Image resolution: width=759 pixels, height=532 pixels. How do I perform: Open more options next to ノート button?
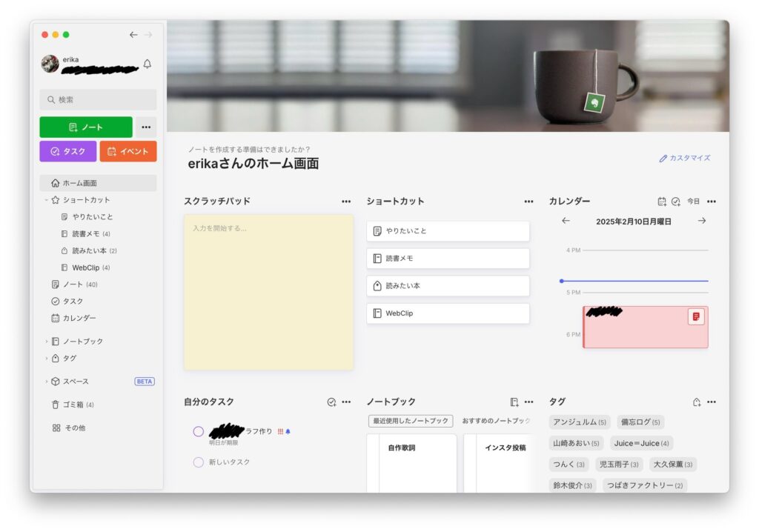pos(146,127)
